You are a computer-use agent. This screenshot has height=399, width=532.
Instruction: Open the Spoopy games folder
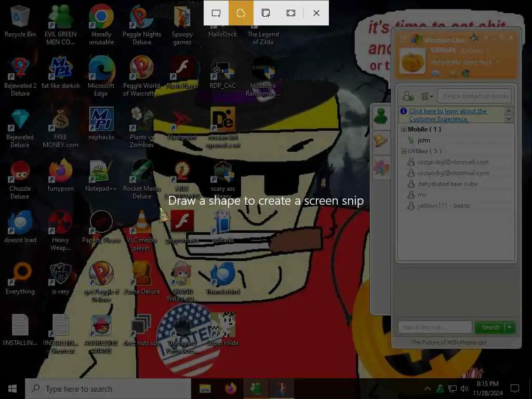[x=182, y=24]
